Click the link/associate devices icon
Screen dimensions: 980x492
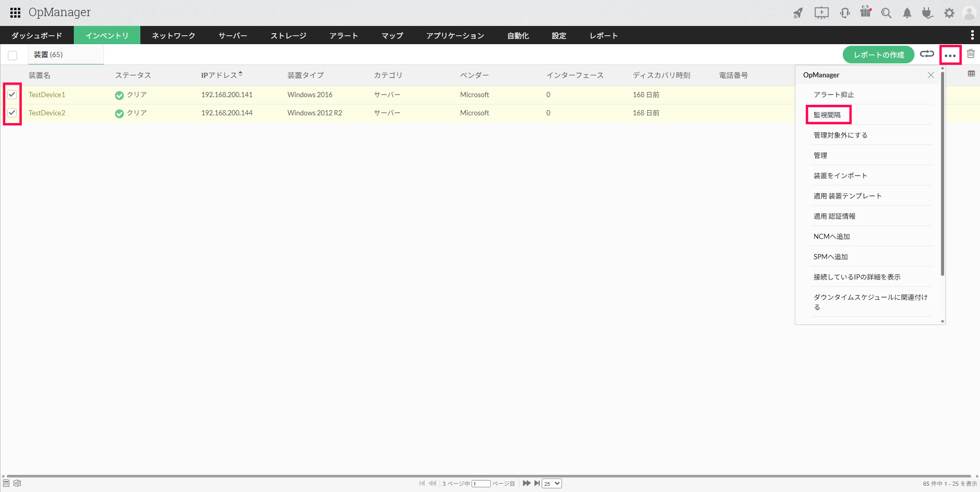tap(927, 54)
